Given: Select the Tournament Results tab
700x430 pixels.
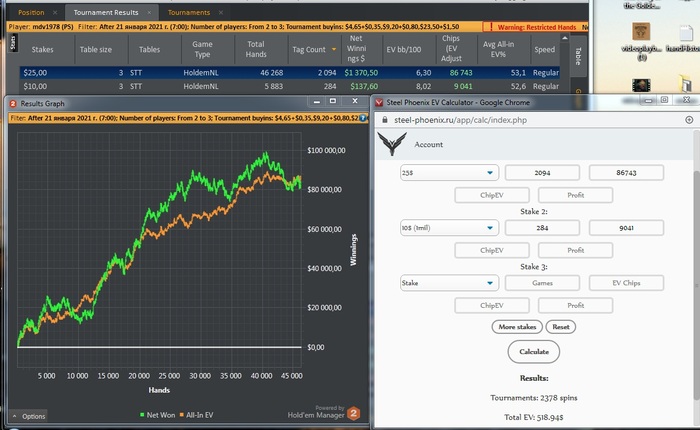Looking at the screenshot, I should point(106,13).
